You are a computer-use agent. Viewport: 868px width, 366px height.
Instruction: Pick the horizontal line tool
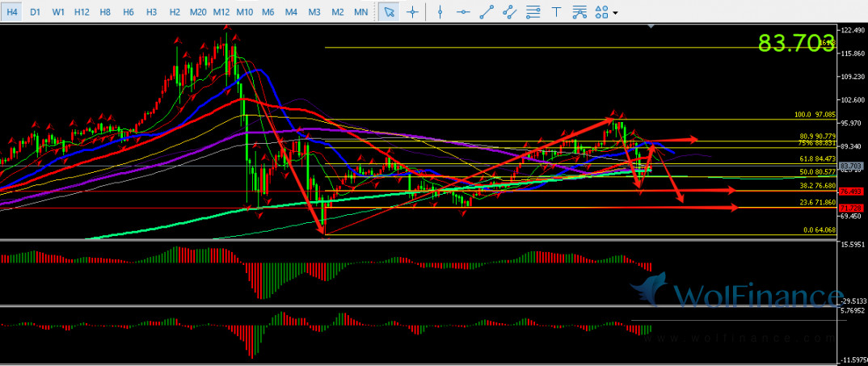pos(463,12)
